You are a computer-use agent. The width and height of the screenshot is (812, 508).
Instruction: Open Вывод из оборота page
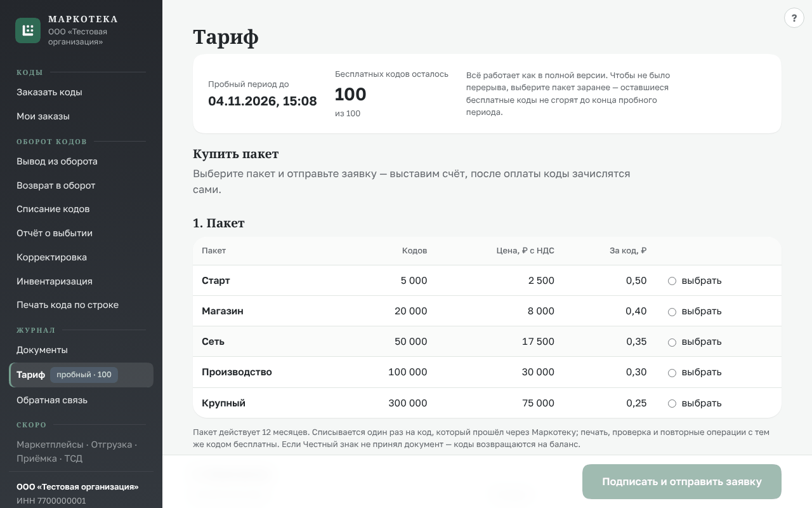pyautogui.click(x=81, y=161)
